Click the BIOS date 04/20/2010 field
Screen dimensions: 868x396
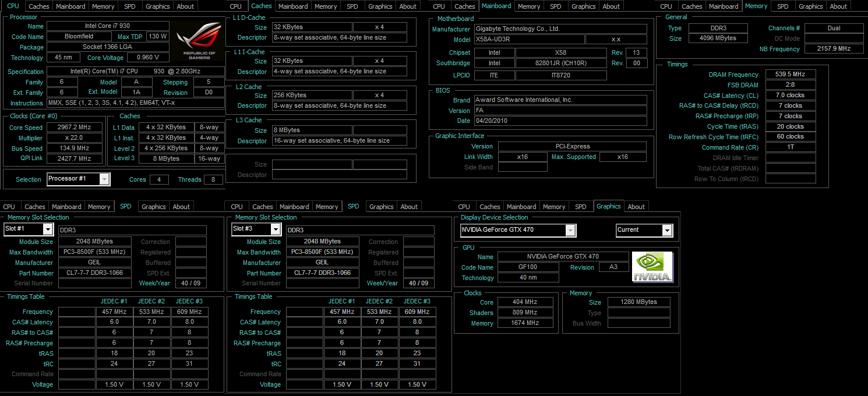pyautogui.click(x=560, y=121)
